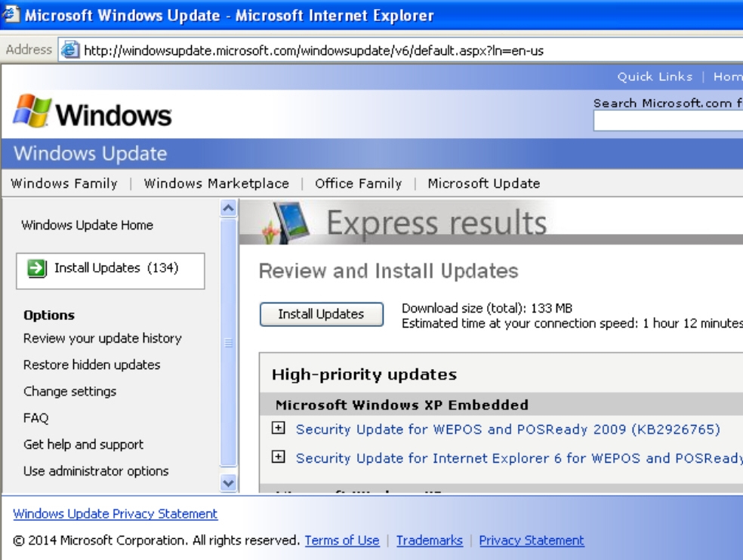Open the Terms of Use link

342,540
